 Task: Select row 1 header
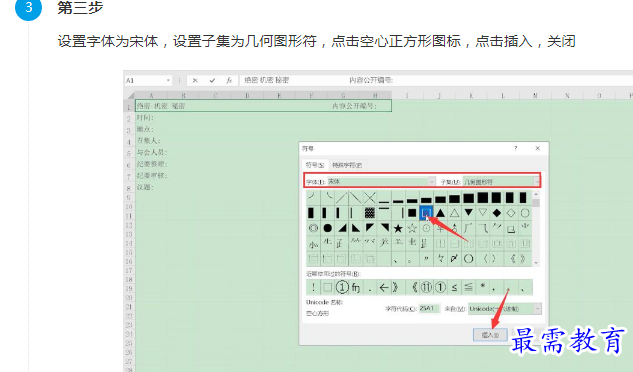pyautogui.click(x=129, y=107)
